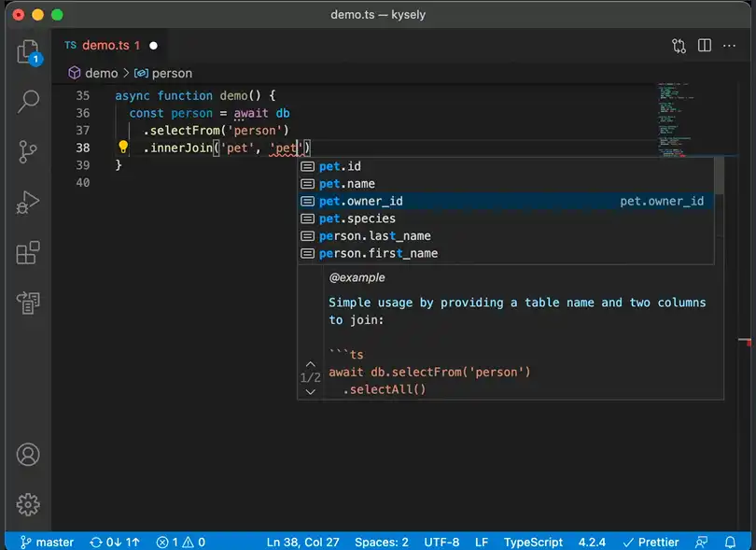Viewport: 756px width, 550px height.
Task: Open the Search view
Action: pyautogui.click(x=28, y=101)
